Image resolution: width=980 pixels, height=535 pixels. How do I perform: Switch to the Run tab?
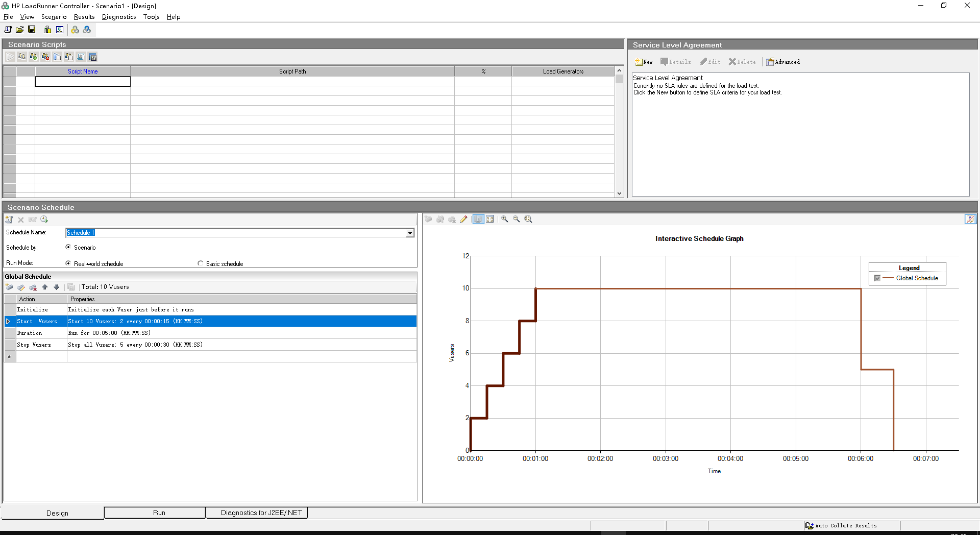(x=155, y=513)
